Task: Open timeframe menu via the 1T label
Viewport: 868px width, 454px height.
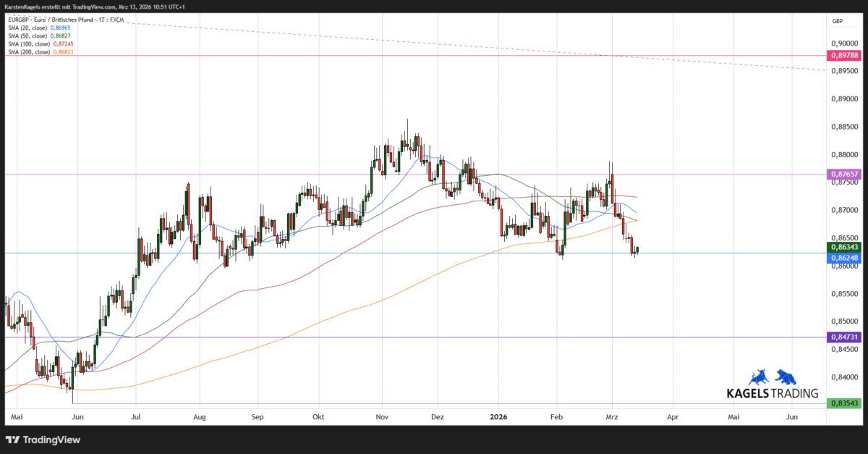Action: tap(99, 20)
